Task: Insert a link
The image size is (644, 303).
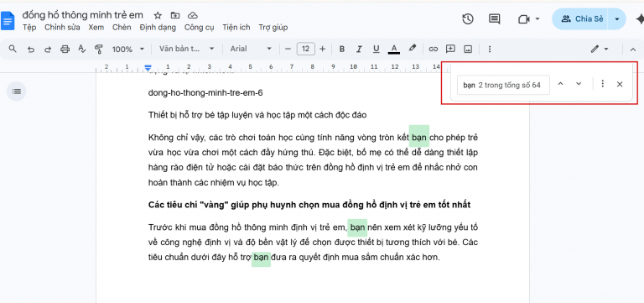Action: click(434, 50)
